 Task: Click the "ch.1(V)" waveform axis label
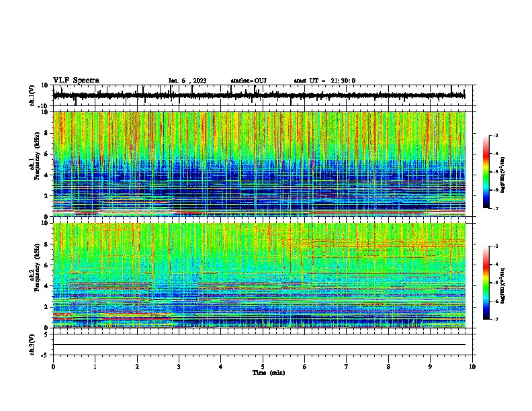pos(32,95)
